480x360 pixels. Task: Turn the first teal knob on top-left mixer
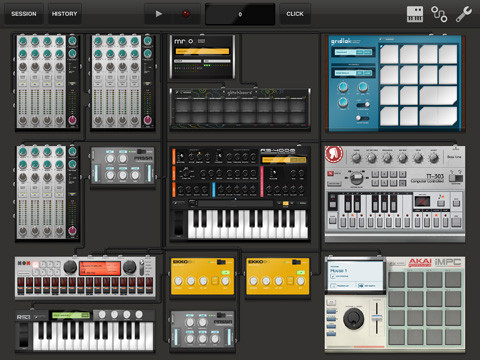pos(23,41)
